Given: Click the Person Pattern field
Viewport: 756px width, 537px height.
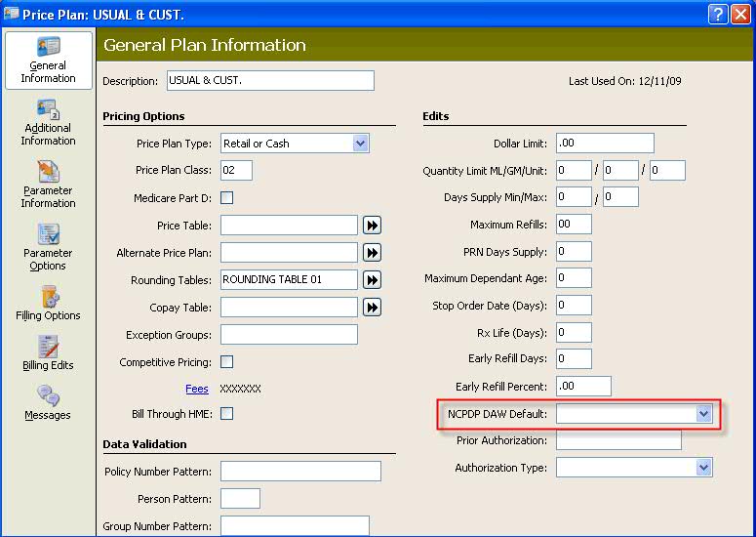Looking at the screenshot, I should click(240, 498).
